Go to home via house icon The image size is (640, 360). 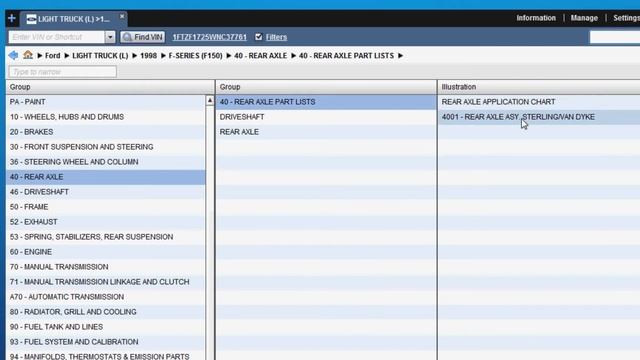pyautogui.click(x=28, y=55)
